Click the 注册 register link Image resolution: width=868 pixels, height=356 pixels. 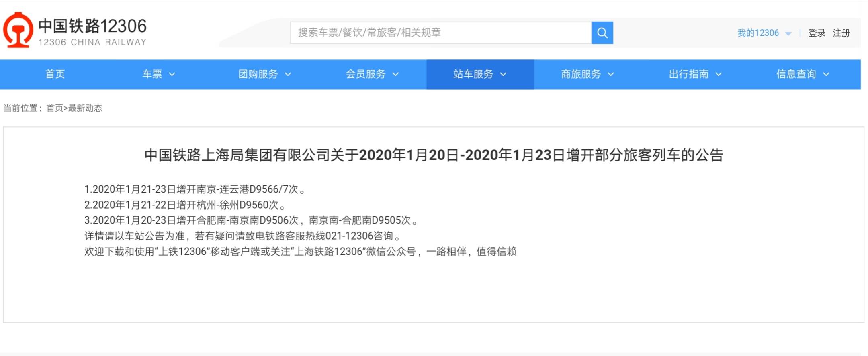pyautogui.click(x=841, y=33)
